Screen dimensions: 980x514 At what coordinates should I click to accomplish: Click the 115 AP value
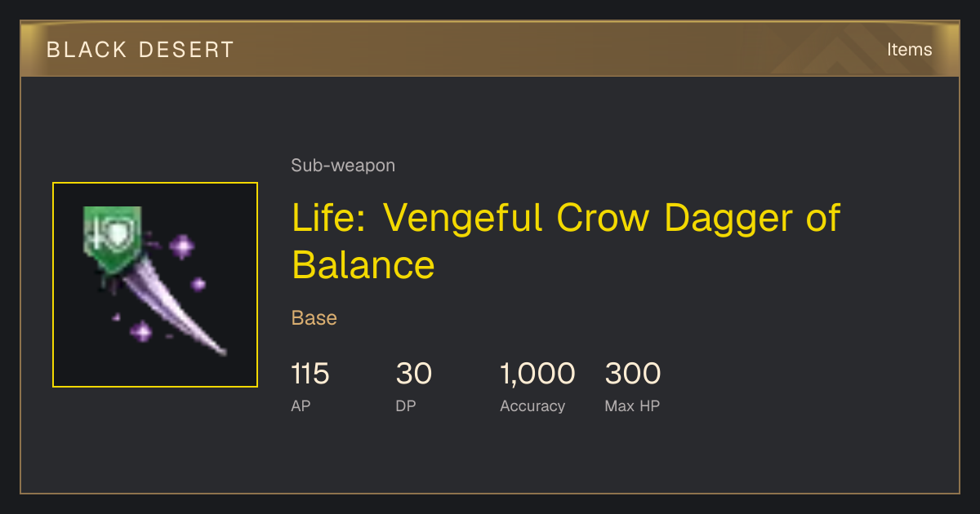[310, 374]
